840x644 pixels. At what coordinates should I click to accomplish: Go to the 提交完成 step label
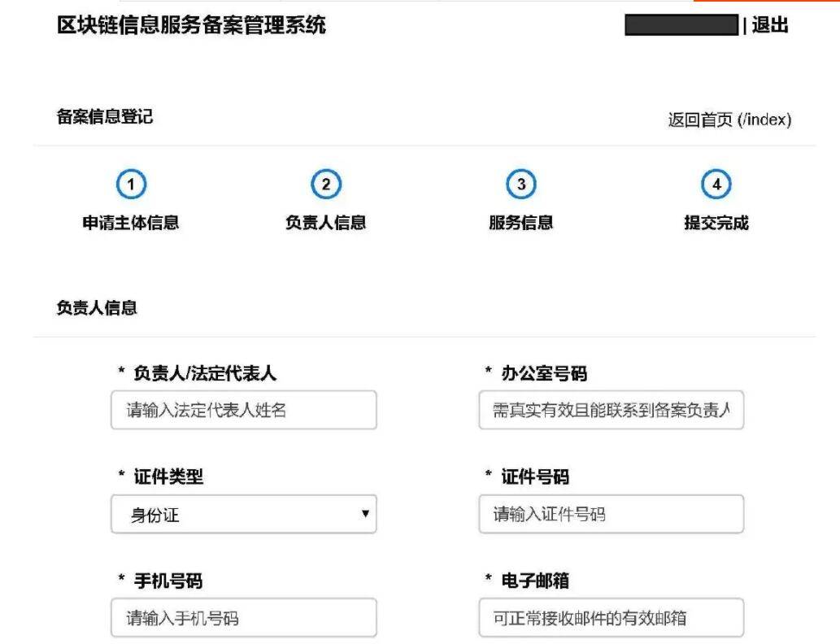click(x=716, y=223)
